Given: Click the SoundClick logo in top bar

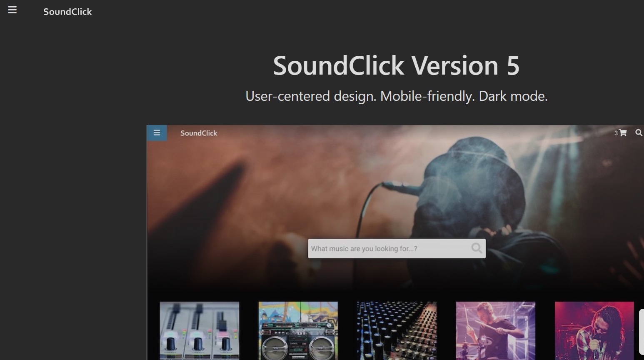Looking at the screenshot, I should point(67,12).
